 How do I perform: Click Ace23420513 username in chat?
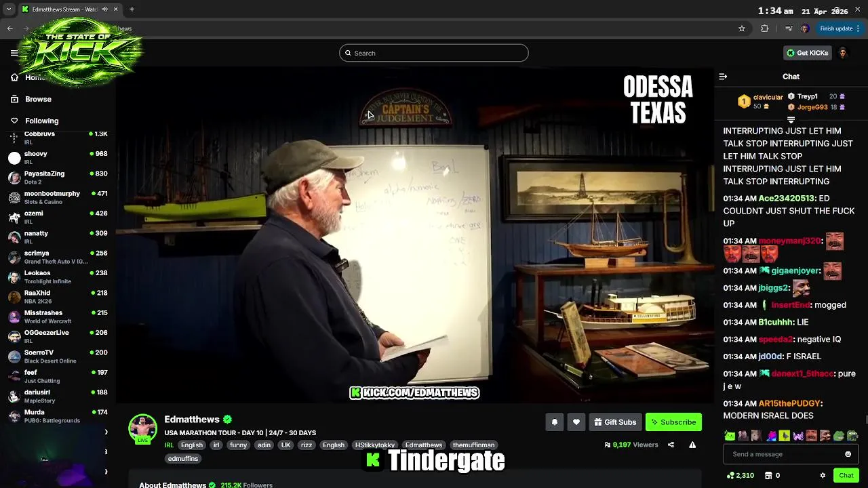787,199
